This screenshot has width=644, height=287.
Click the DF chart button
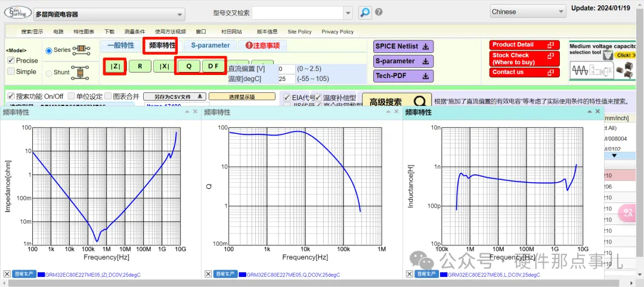(x=213, y=67)
